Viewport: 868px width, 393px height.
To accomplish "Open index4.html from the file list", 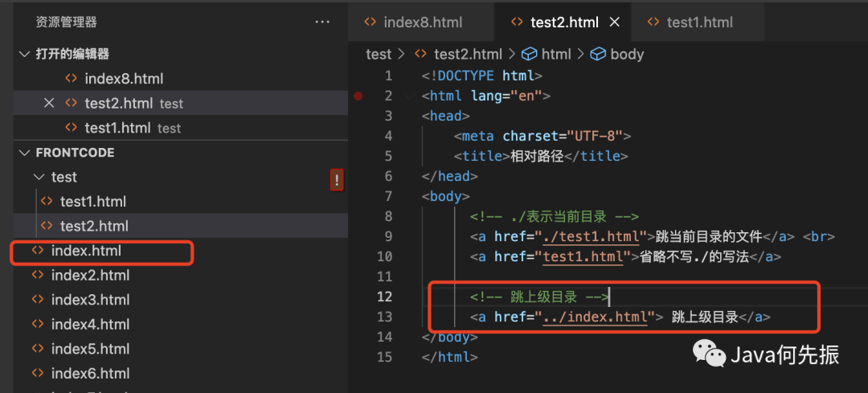I will pyautogui.click(x=90, y=325).
